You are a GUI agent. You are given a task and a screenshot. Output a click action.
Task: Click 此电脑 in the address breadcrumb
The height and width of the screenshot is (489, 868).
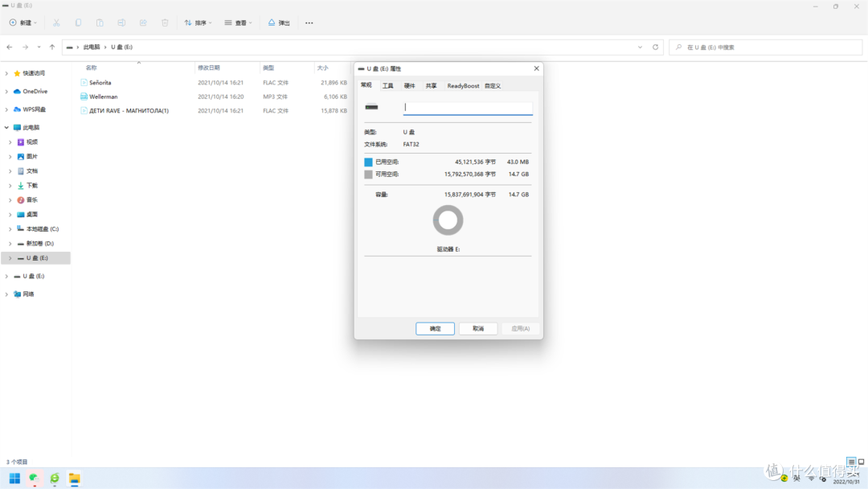tap(92, 47)
